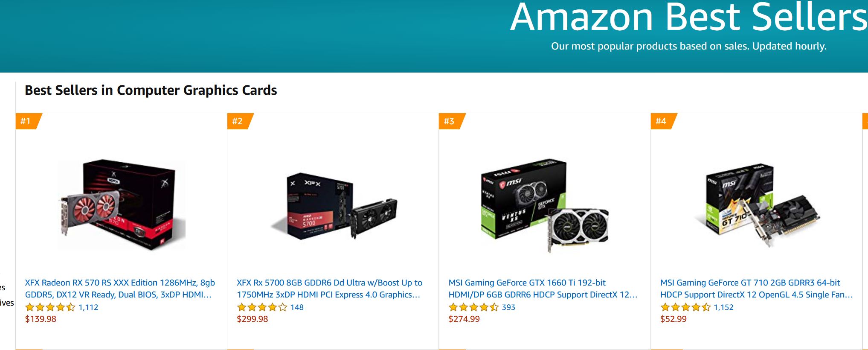Click the star rating of the GT 710
Viewport: 868px width, 350px height.
coord(685,307)
